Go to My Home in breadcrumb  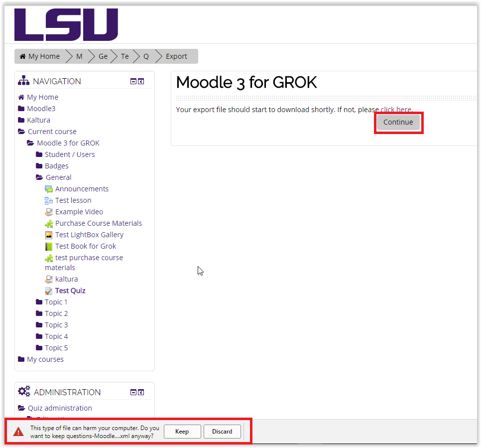tap(44, 56)
